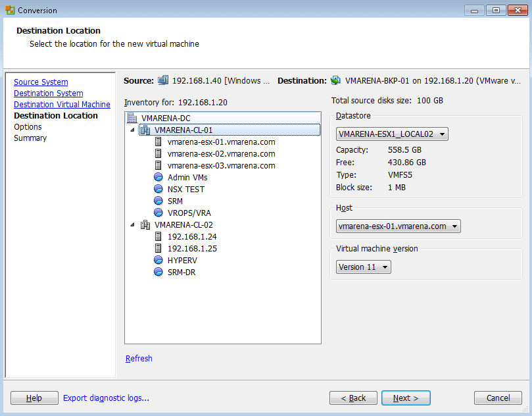The image size is (532, 416).
Task: Select SRM-DR in the inventory tree
Action: pos(181,273)
